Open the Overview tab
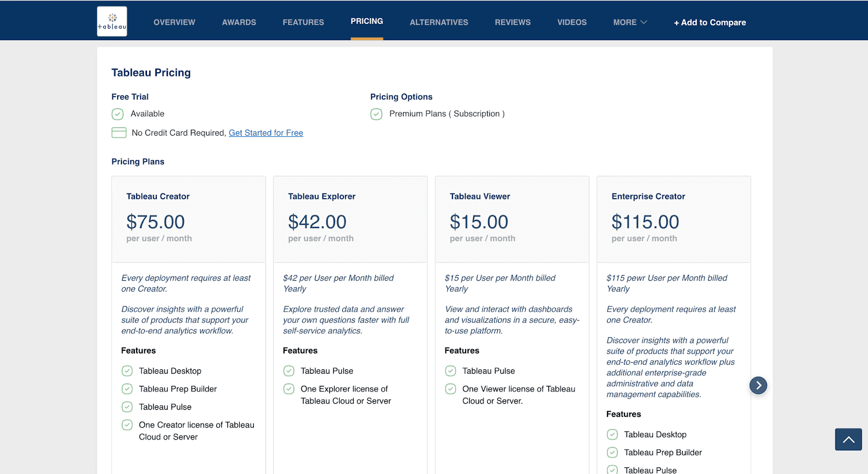The image size is (868, 474). coord(174,22)
